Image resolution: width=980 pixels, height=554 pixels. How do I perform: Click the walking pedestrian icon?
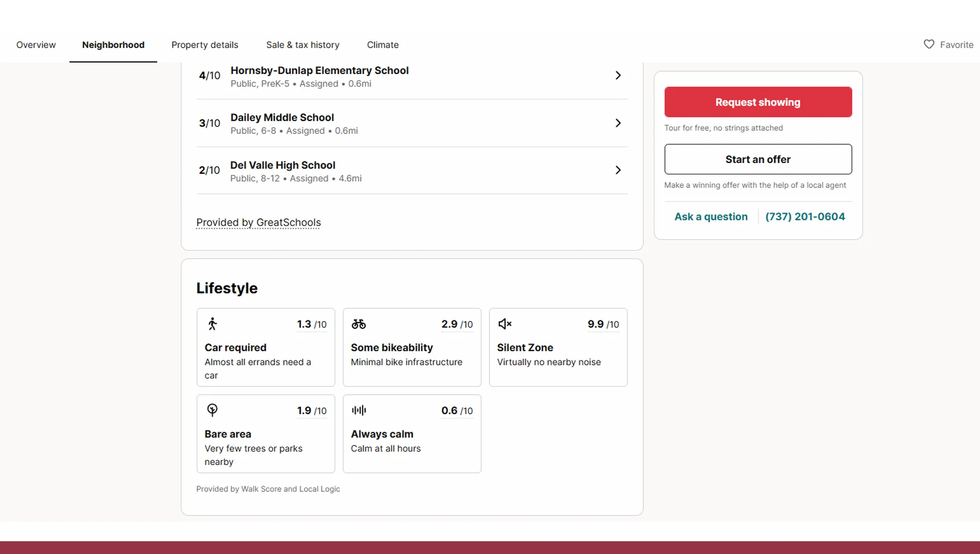(212, 324)
